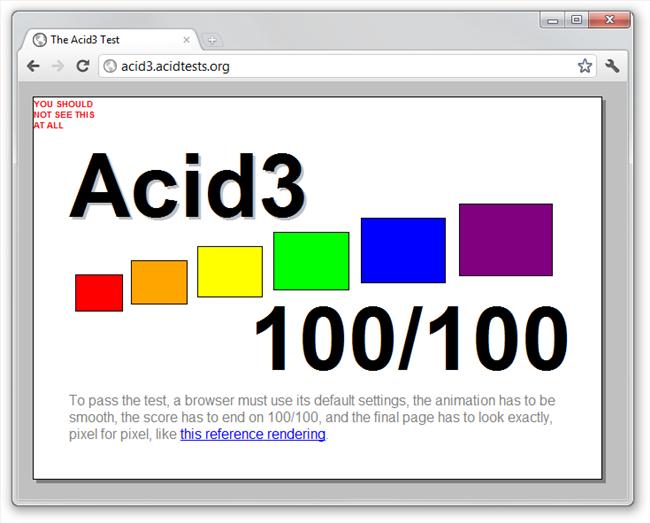Open a new tab with the plus button
This screenshot has width=650, height=523.
(x=212, y=40)
